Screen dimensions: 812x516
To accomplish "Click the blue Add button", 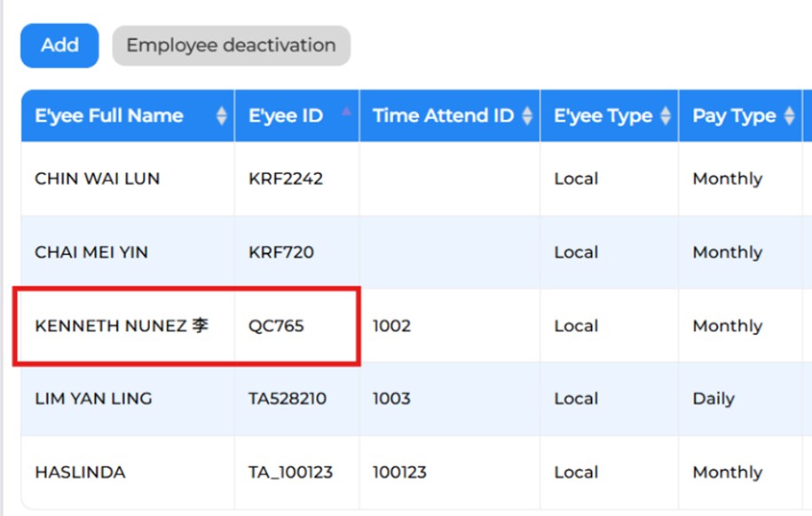I will (59, 45).
